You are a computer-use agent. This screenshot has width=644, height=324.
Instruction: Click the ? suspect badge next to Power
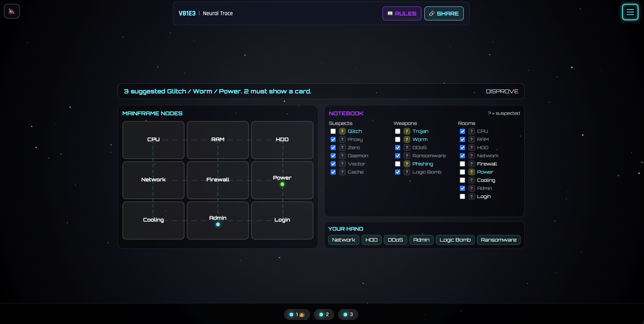(x=471, y=172)
